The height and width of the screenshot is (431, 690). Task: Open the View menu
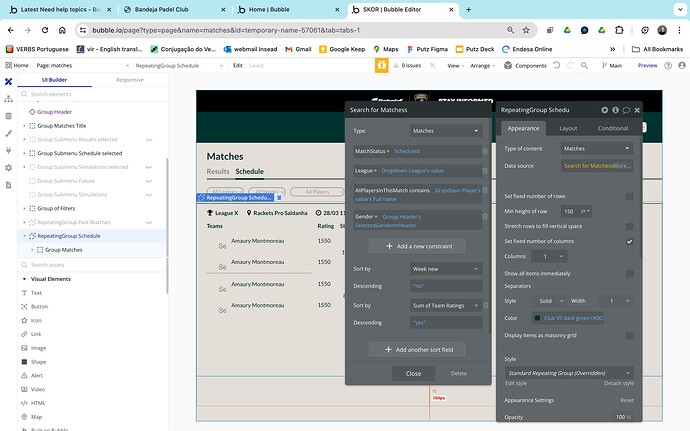tap(455, 66)
